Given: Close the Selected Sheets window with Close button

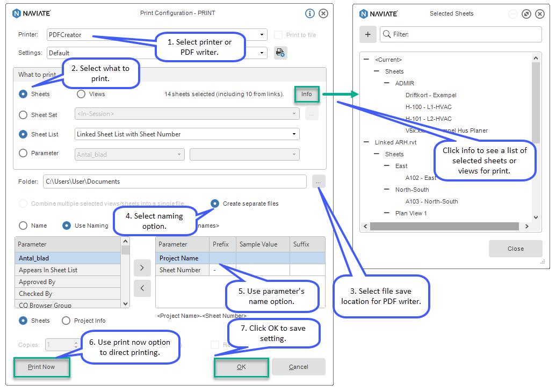Looking at the screenshot, I should click(515, 248).
